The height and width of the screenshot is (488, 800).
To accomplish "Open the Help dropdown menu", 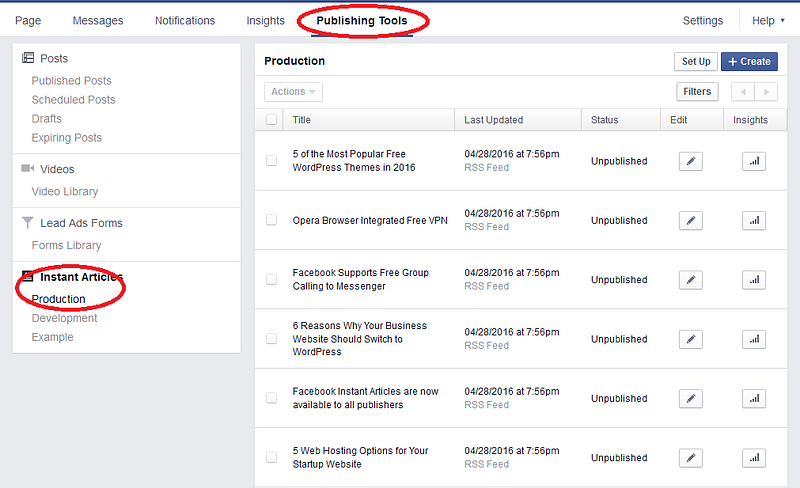I will click(768, 20).
